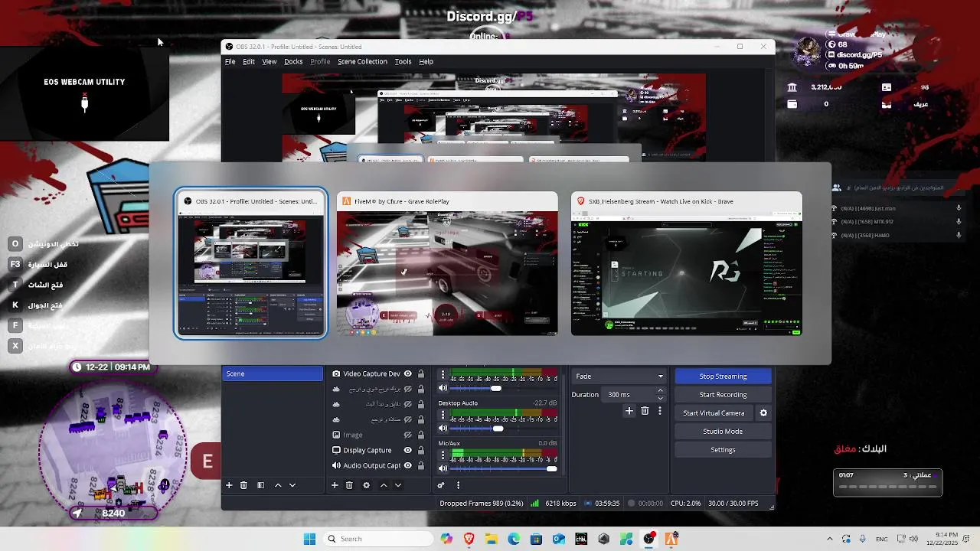Adjust the Mic/Aux volume slider
Viewport: 980px width, 551px height.
click(551, 468)
